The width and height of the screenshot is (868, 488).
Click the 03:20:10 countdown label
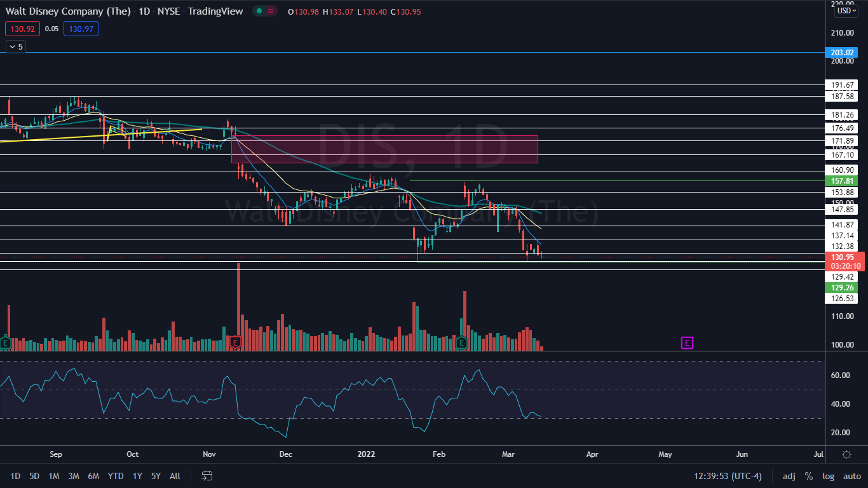pyautogui.click(x=845, y=266)
